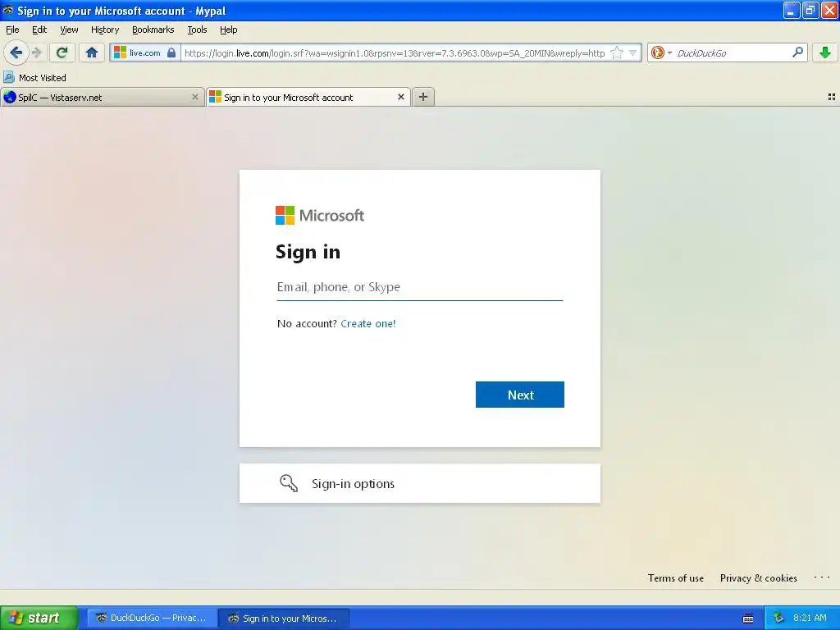
Task: Click the Email, phone, or Skype field
Action: click(x=419, y=287)
